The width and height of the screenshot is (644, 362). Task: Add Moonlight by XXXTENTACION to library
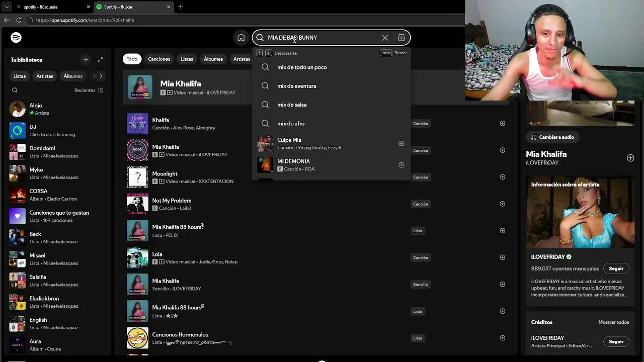pos(502,177)
